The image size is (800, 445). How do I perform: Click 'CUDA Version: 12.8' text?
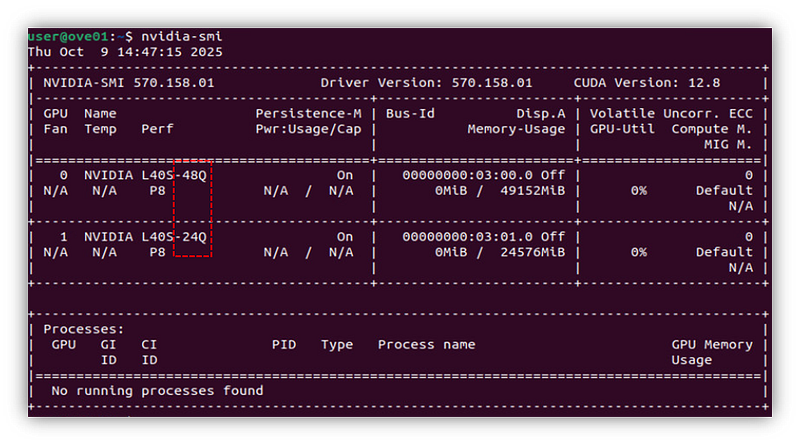point(646,83)
